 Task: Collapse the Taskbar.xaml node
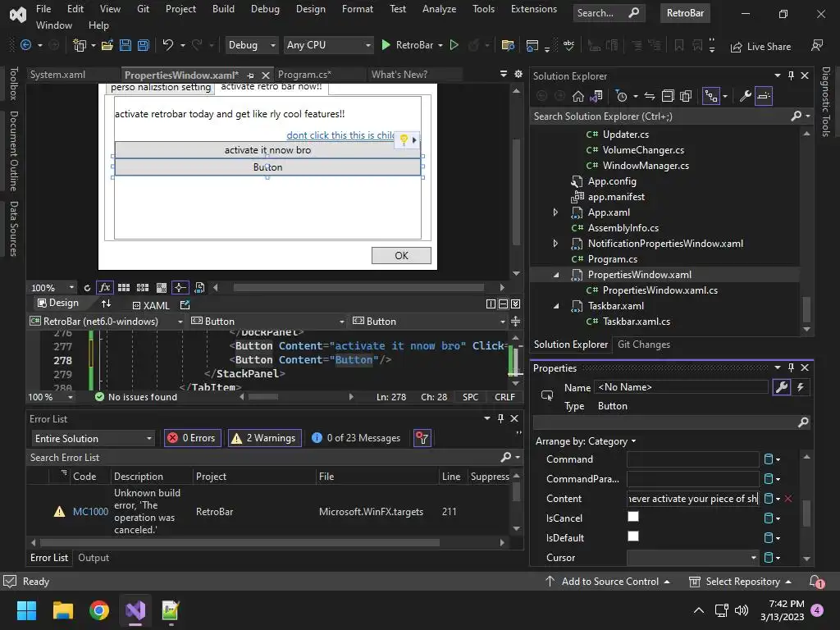click(555, 306)
